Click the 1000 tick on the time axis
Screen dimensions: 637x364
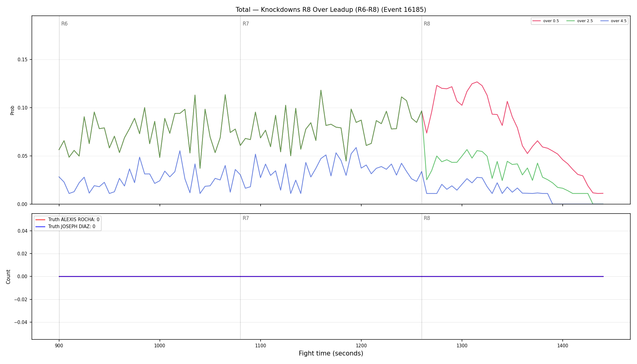tap(160, 345)
